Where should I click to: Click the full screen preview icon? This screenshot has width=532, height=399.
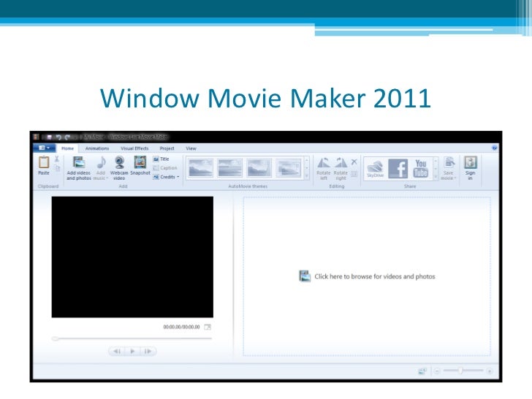coord(208,327)
